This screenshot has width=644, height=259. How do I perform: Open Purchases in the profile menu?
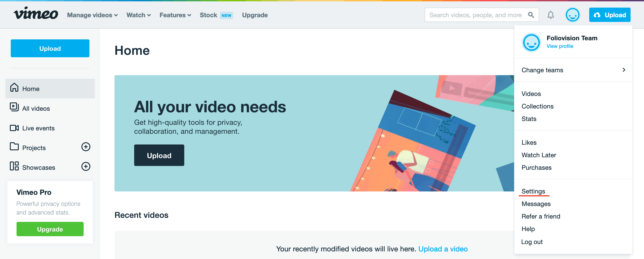[536, 168]
